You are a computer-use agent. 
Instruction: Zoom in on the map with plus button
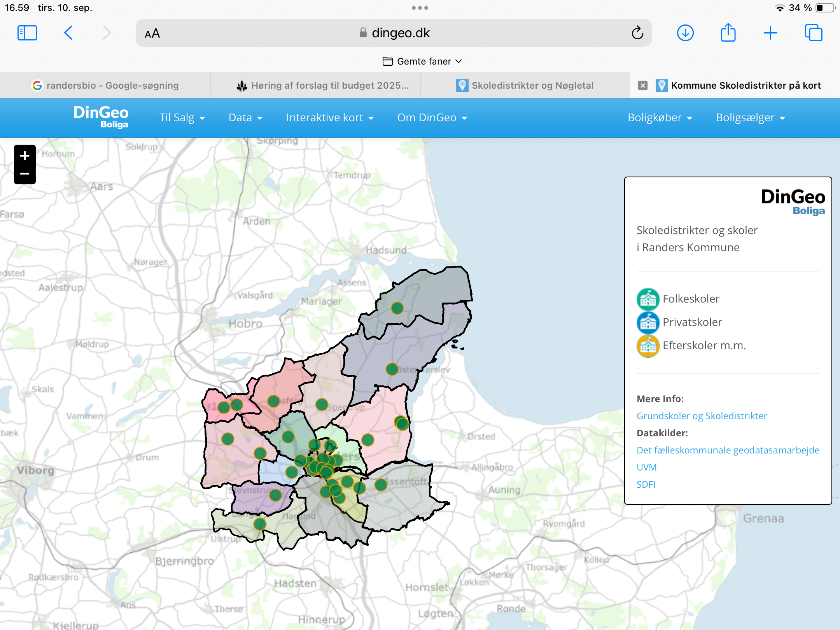[24, 156]
